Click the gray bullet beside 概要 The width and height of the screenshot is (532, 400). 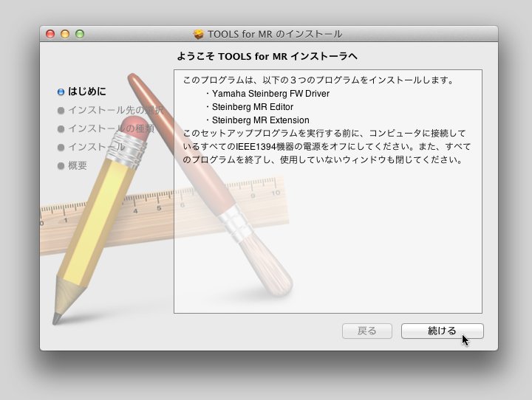61,166
